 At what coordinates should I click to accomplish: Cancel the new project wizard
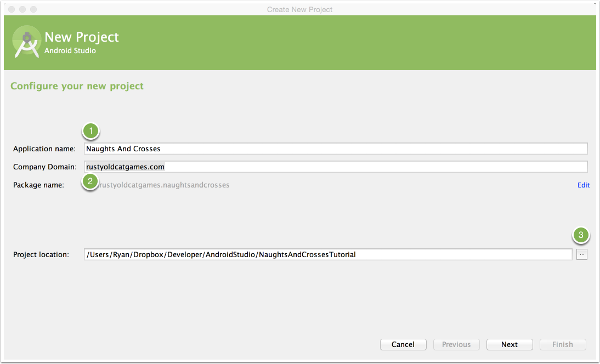tap(403, 344)
